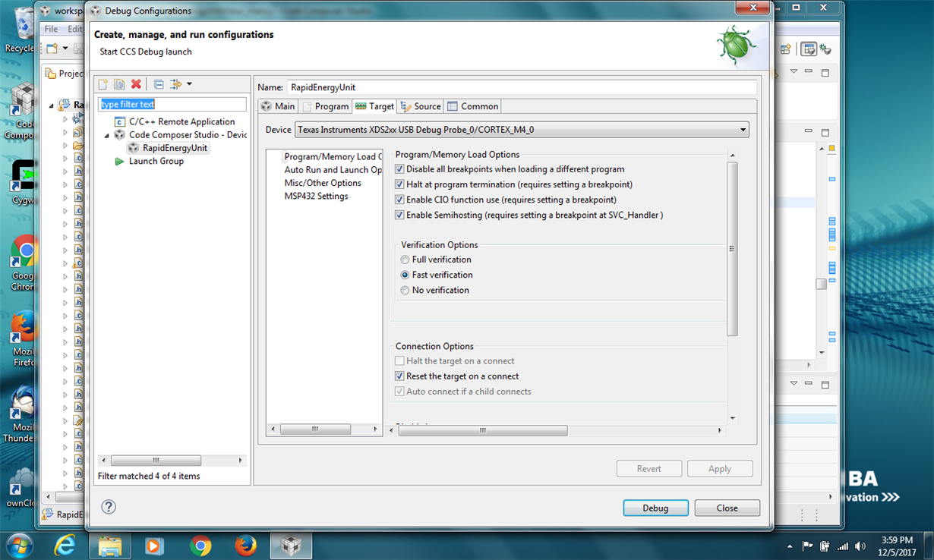
Task: Open the Device dropdown
Action: [522, 130]
